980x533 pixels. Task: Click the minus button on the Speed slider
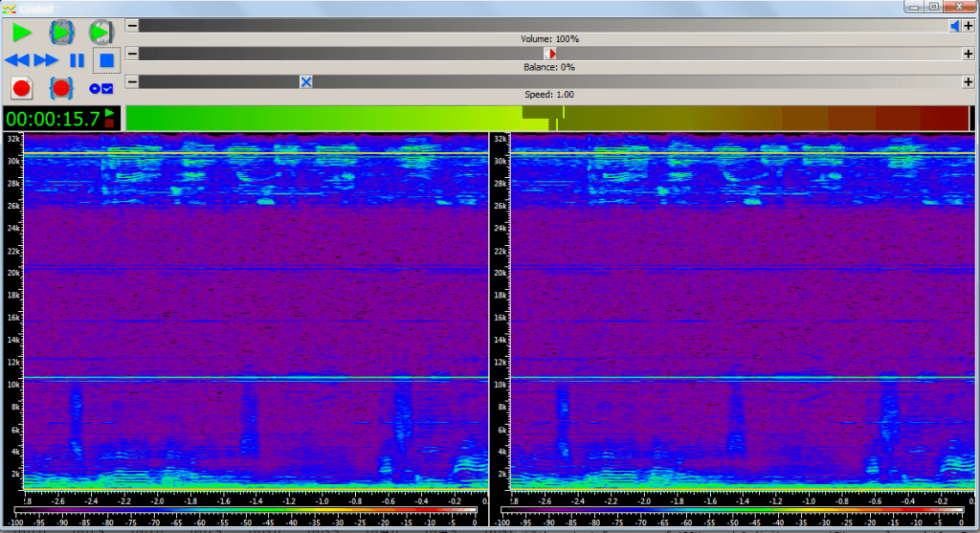(132, 82)
